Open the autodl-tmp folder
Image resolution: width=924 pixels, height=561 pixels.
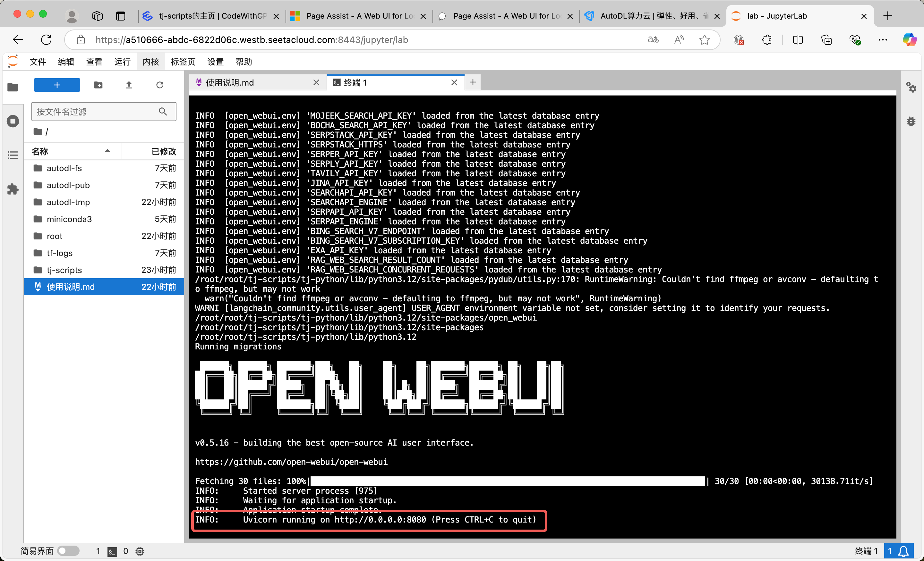pyautogui.click(x=104, y=202)
